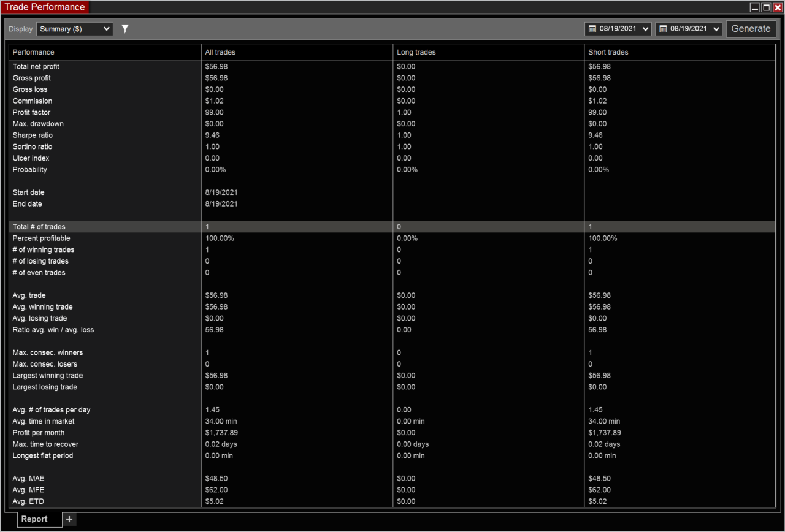Select the All trades Start date 8/19/2021

(x=221, y=192)
